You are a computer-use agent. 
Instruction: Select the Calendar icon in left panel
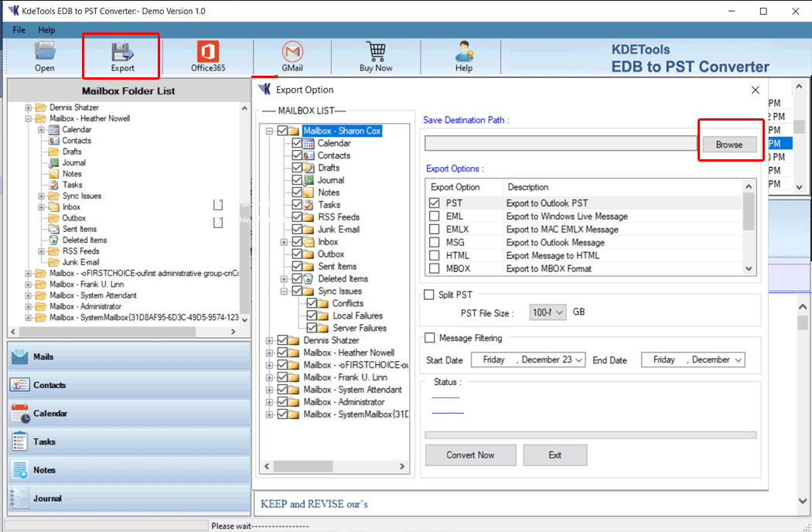20,414
